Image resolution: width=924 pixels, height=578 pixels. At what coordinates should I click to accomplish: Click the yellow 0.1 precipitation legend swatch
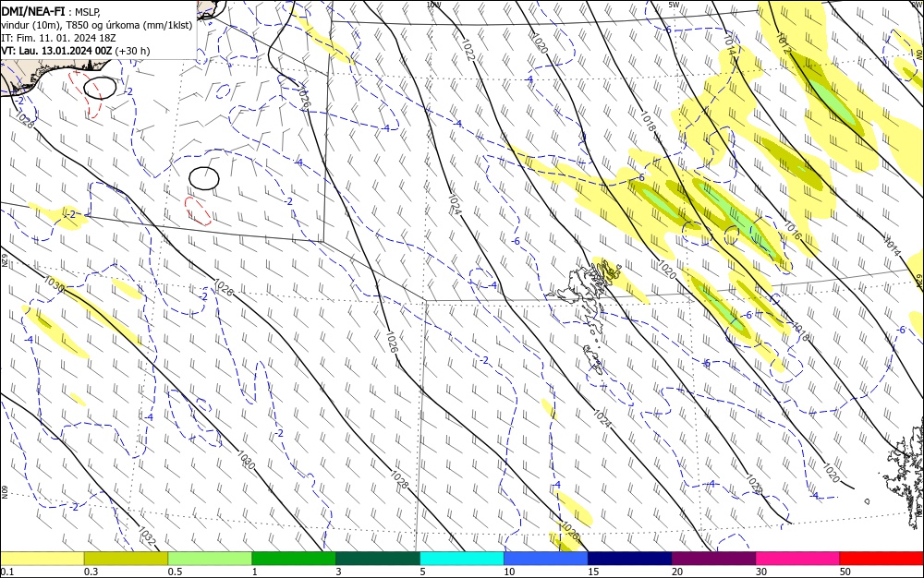(42, 559)
